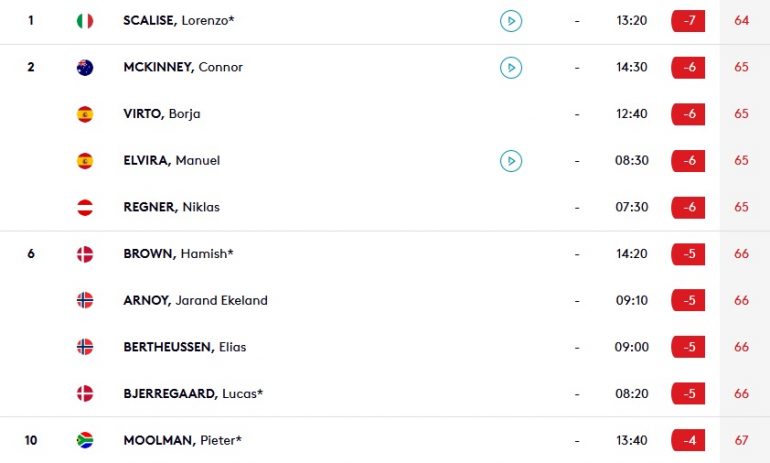This screenshot has width=770, height=463.
Task: Click the Spanish flag icon beside Virto
Action: (85, 114)
